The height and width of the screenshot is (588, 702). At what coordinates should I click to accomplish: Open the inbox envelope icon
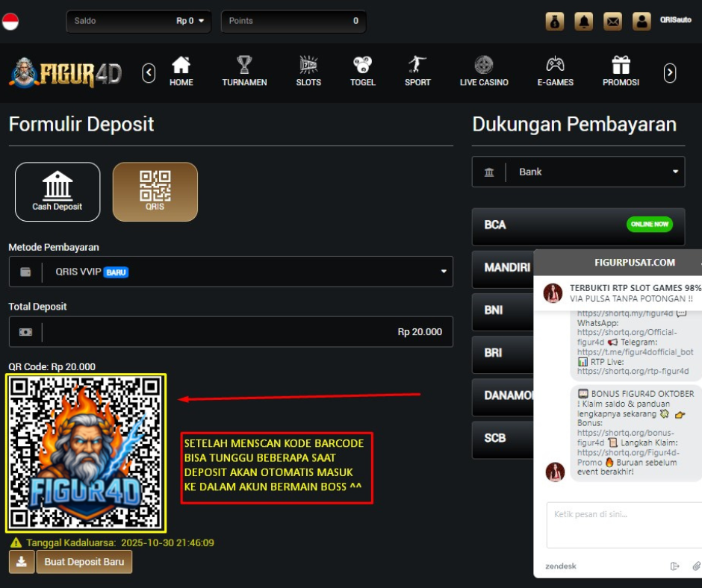point(612,22)
